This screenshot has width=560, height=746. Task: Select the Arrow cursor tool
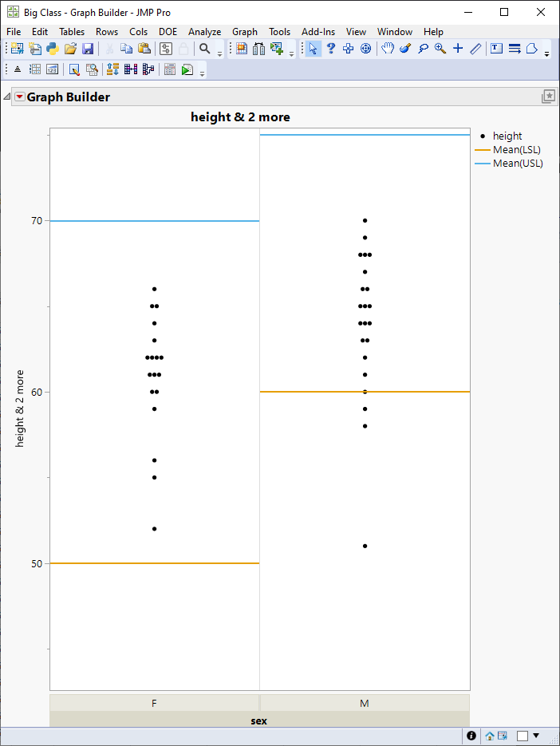(x=314, y=49)
